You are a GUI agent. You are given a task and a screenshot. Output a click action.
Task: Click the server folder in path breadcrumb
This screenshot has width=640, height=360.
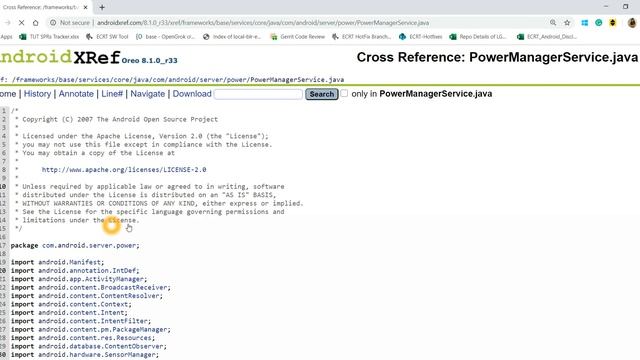tap(211, 80)
